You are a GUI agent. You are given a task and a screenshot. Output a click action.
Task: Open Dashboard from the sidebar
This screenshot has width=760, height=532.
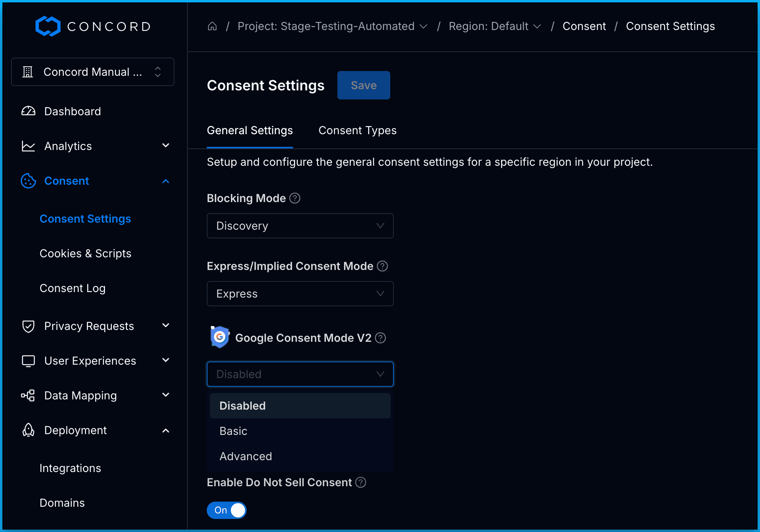(x=73, y=111)
